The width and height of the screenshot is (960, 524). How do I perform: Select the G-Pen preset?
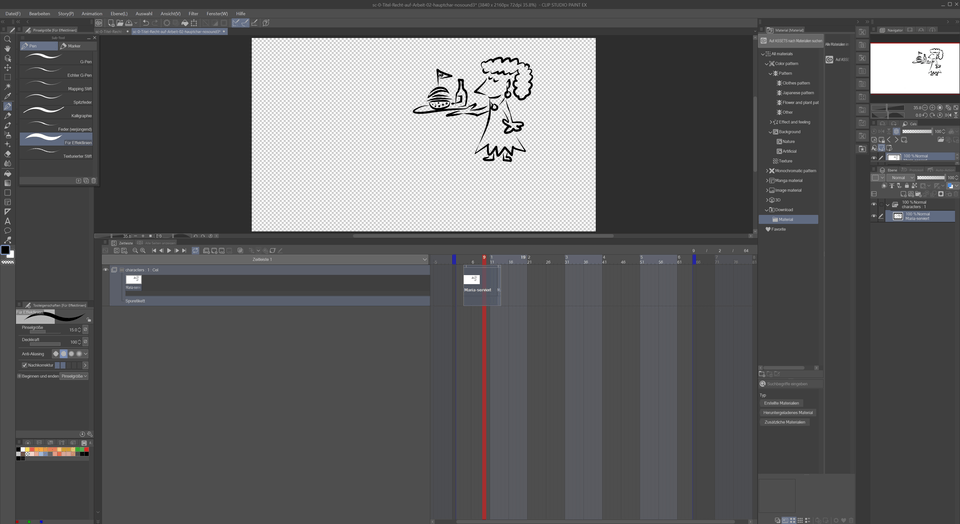pyautogui.click(x=56, y=58)
